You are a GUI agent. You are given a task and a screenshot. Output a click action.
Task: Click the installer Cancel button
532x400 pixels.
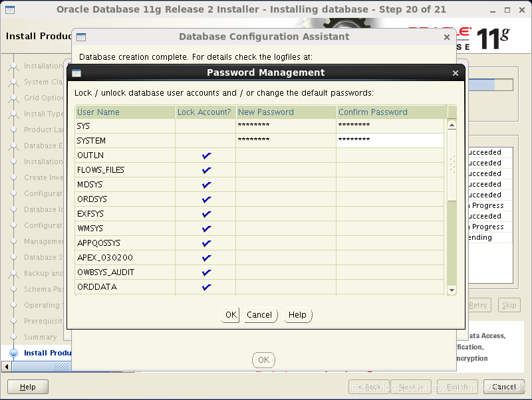pyautogui.click(x=504, y=387)
